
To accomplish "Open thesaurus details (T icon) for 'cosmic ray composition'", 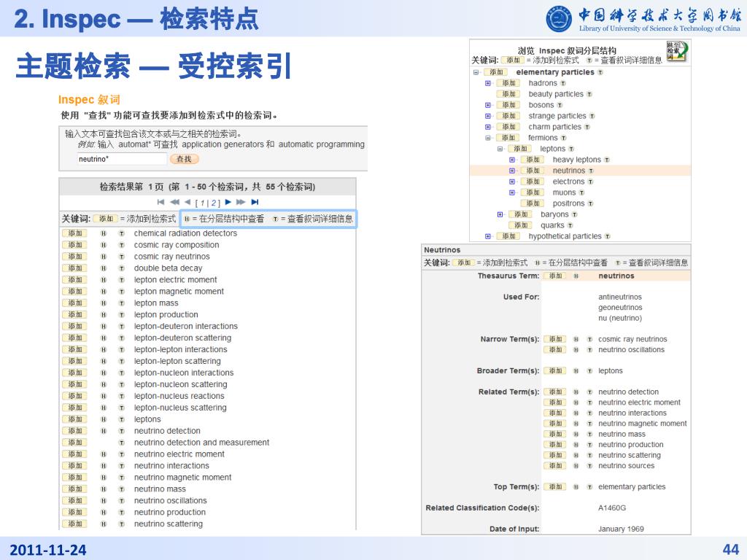I will click(x=122, y=245).
